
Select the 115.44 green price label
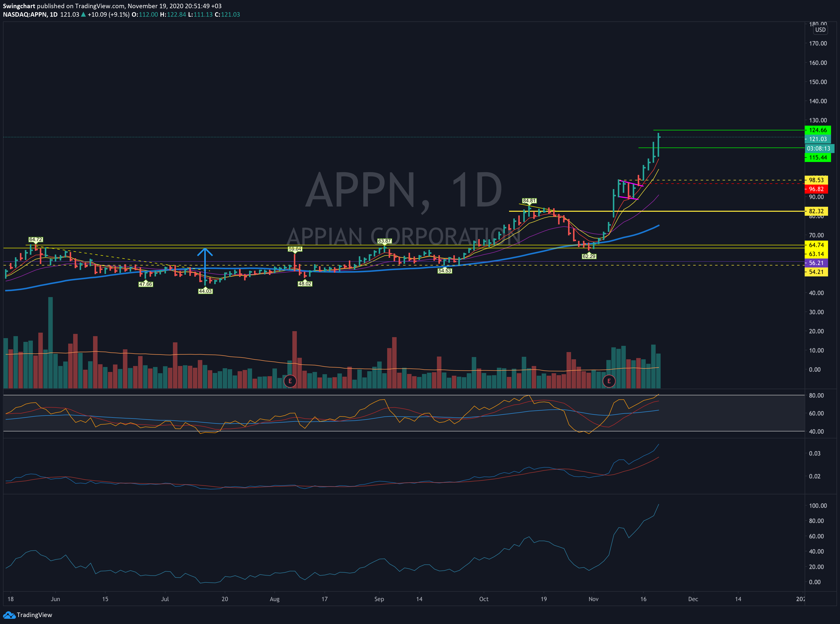pos(818,157)
